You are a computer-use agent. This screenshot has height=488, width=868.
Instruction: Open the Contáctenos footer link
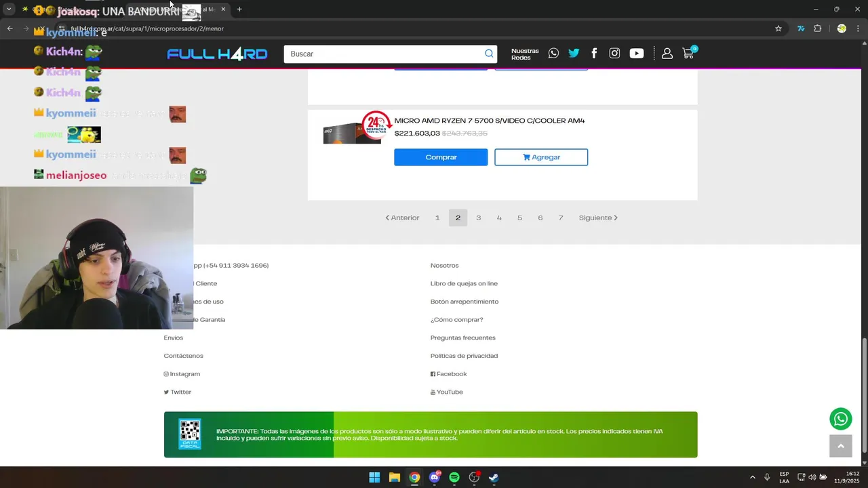click(183, 356)
